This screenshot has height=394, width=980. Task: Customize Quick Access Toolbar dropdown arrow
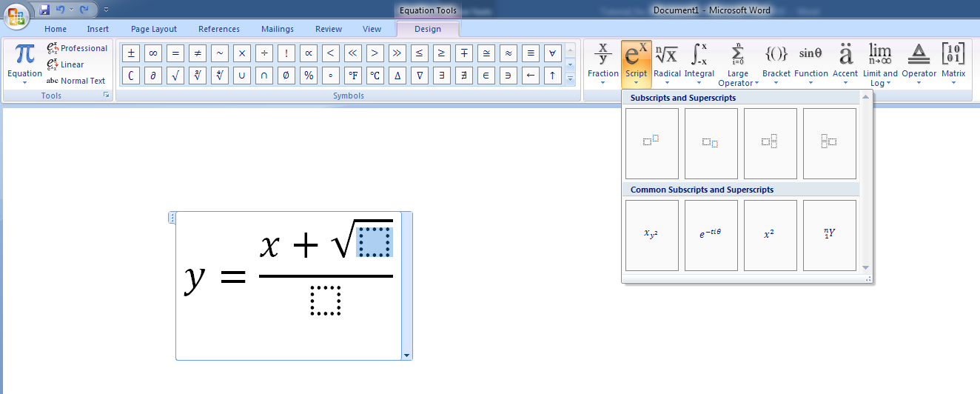pos(106,10)
